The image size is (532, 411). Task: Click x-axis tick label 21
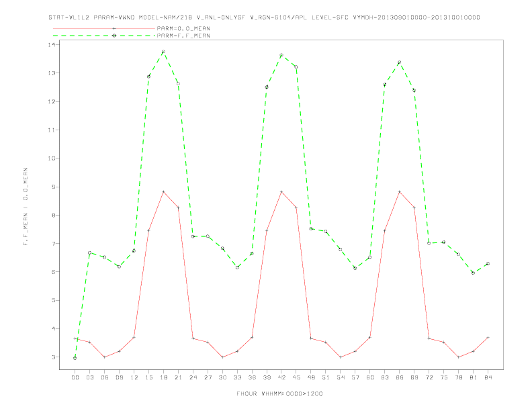178,377
